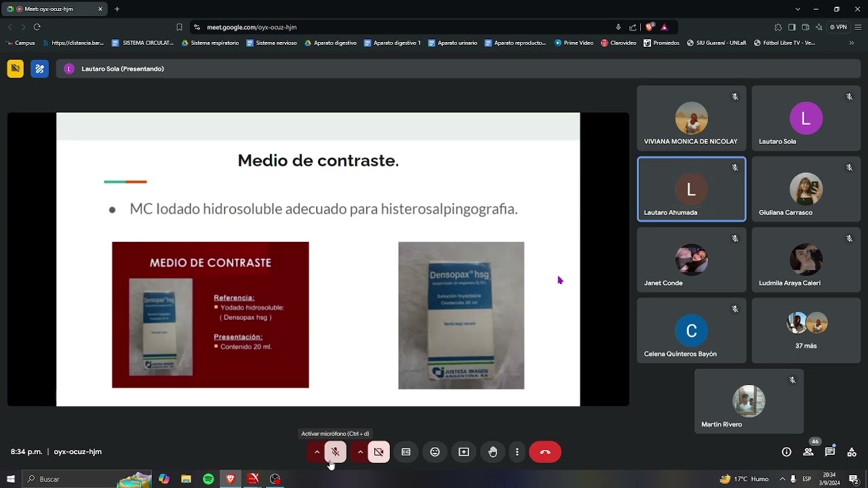Open the activities shapes icon
Image resolution: width=868 pixels, height=488 pixels.
tap(852, 452)
